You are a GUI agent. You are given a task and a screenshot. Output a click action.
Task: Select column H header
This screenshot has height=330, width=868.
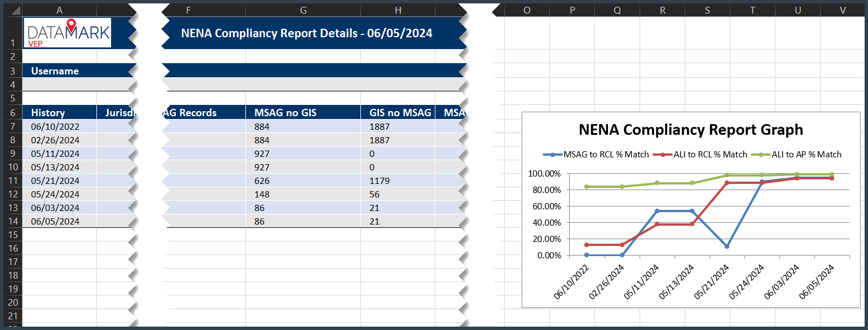tap(399, 10)
